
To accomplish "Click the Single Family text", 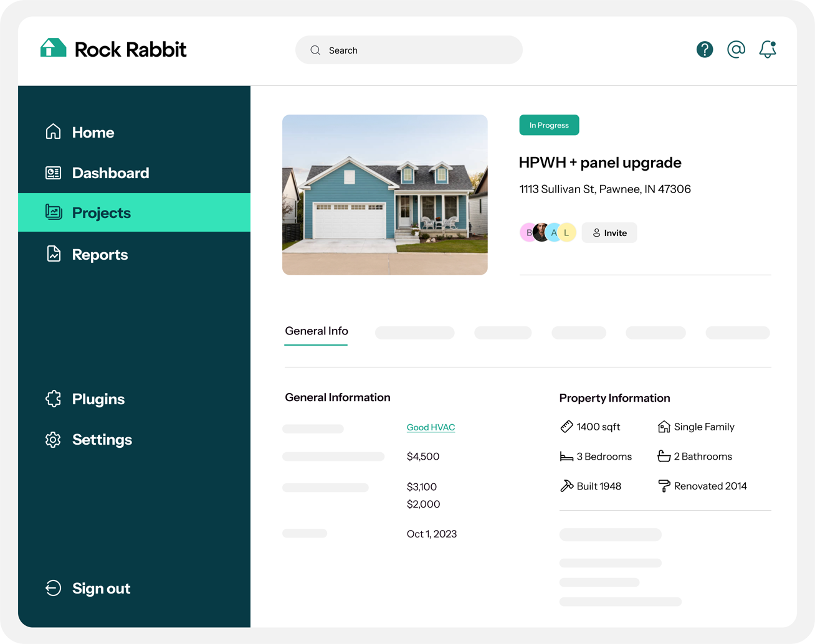I will tap(704, 427).
